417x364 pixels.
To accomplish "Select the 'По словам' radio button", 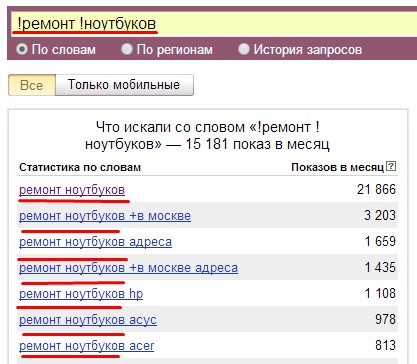I will 22,49.
